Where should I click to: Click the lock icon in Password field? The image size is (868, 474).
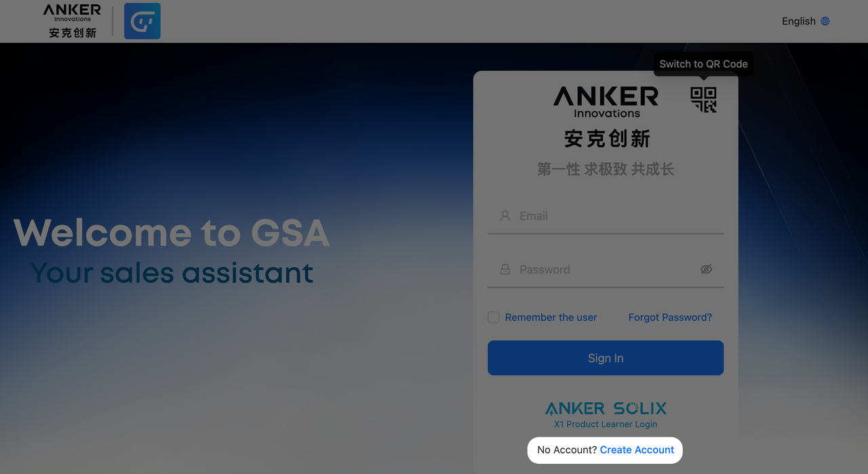[x=505, y=269]
